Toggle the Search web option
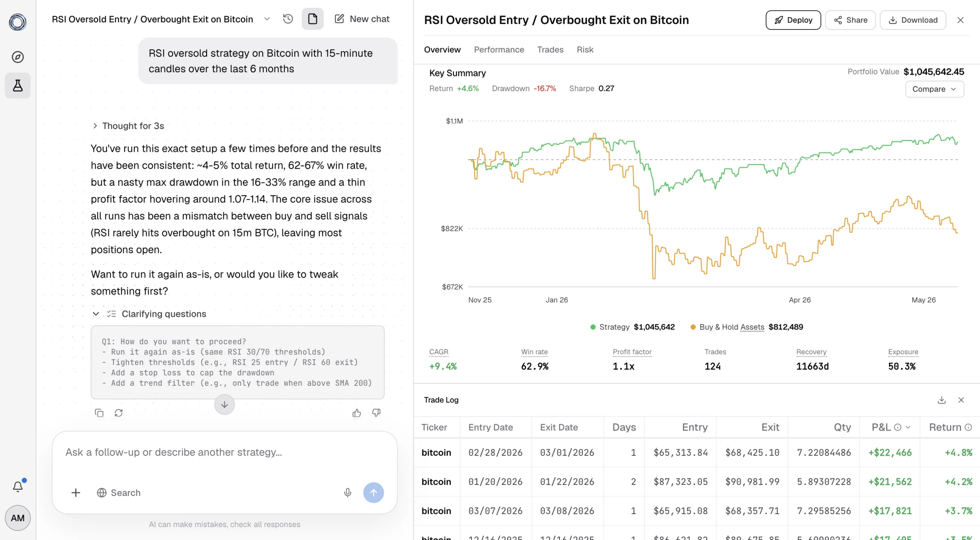The width and height of the screenshot is (980, 540). 118,493
